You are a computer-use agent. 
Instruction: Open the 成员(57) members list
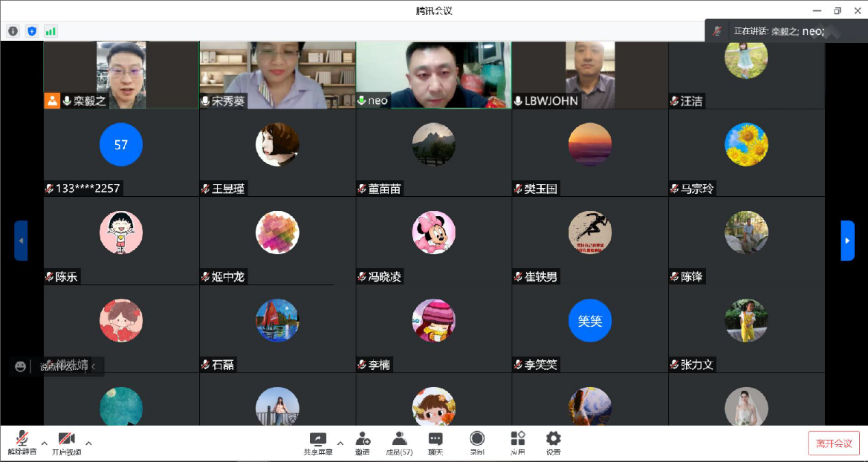(399, 442)
